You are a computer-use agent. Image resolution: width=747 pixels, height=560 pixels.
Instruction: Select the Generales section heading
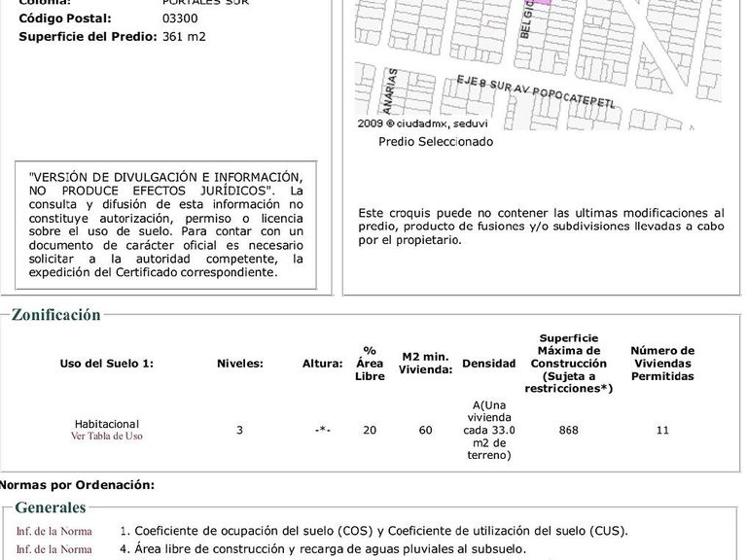pyautogui.click(x=50, y=507)
